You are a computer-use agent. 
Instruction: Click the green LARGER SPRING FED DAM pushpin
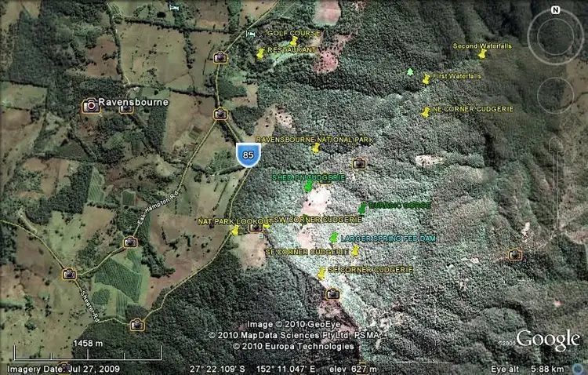[x=333, y=238]
